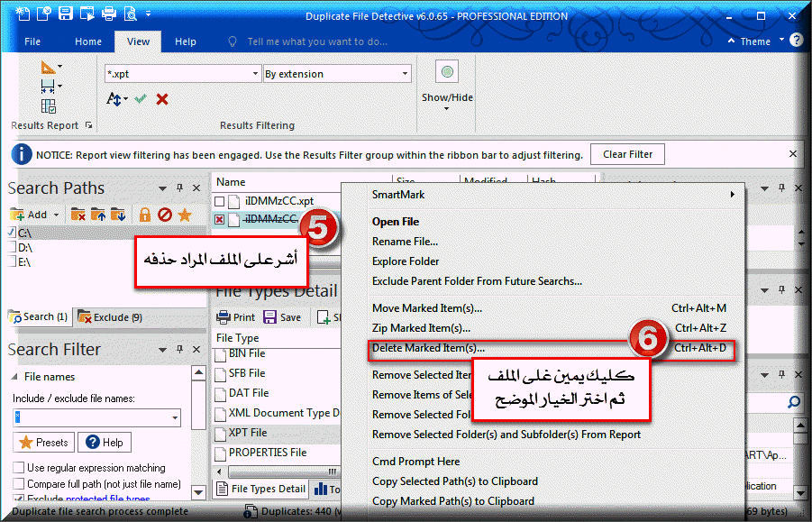Enable Use regular expression matching
The width and height of the screenshot is (812, 522).
coord(19,468)
